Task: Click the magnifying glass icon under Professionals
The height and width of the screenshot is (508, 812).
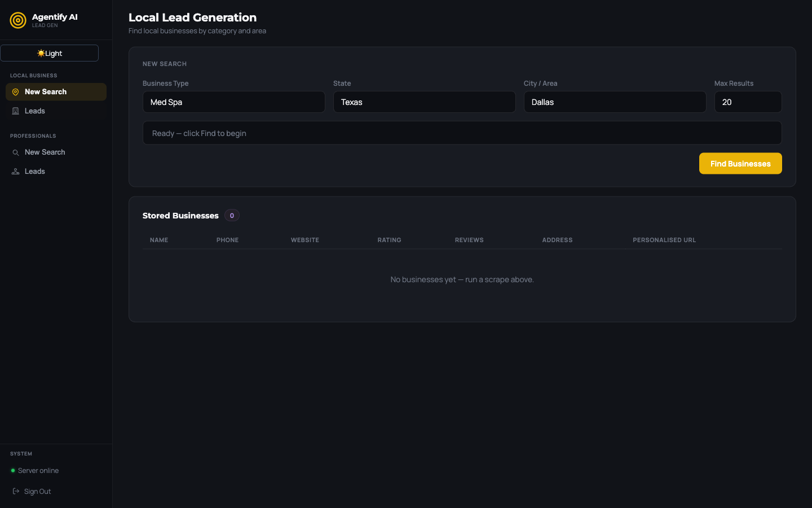Action: coord(15,152)
